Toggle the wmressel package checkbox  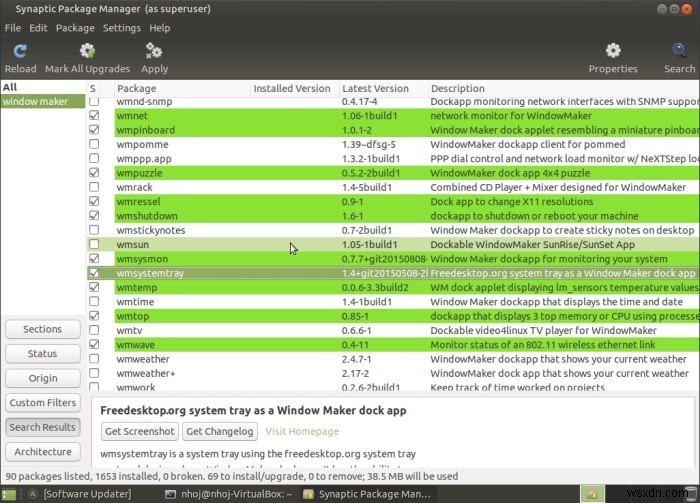(x=94, y=201)
